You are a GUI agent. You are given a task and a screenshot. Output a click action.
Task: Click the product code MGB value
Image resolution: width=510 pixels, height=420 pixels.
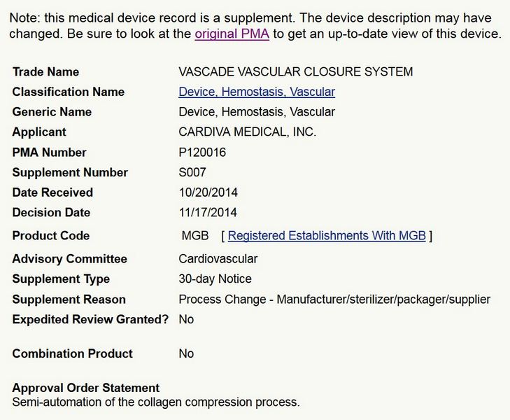pos(195,236)
